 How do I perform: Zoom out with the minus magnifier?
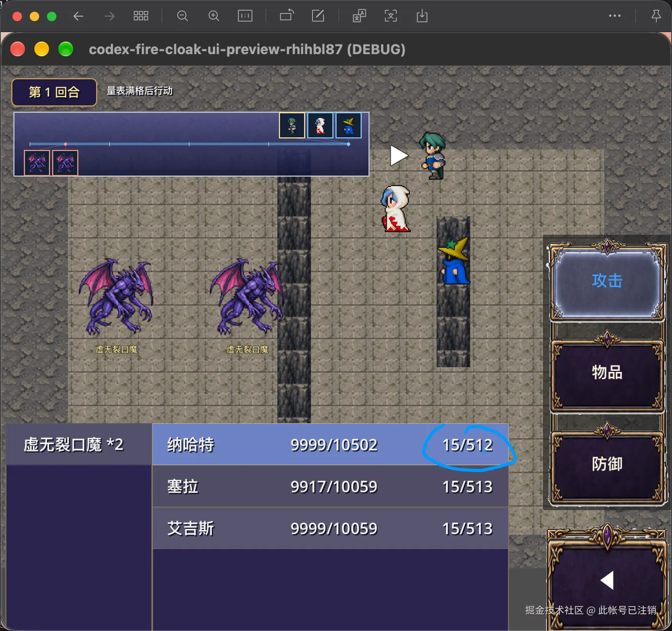click(x=182, y=16)
